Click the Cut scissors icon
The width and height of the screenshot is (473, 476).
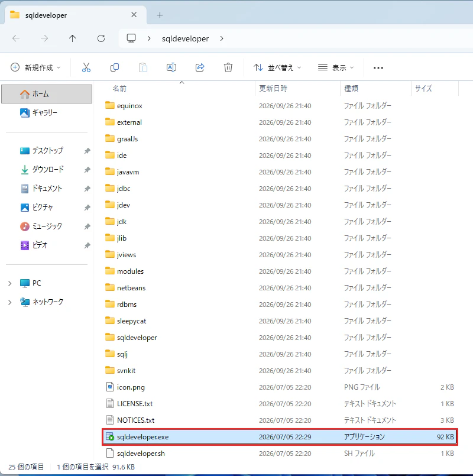86,67
